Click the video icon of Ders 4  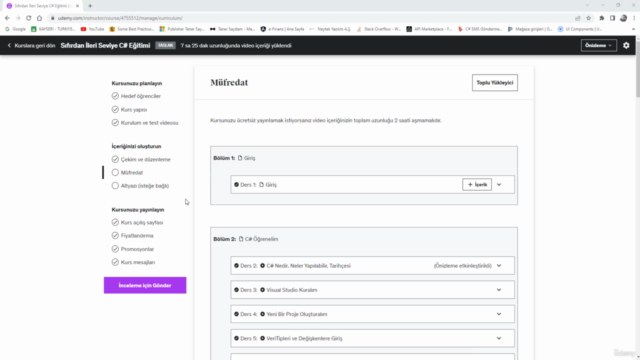tap(262, 314)
